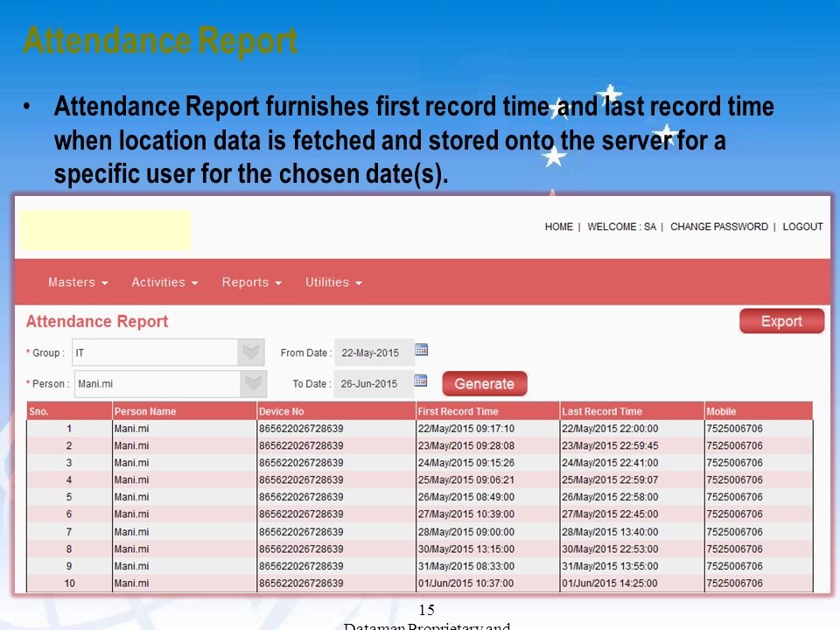Go to the HOME link

pyautogui.click(x=559, y=227)
